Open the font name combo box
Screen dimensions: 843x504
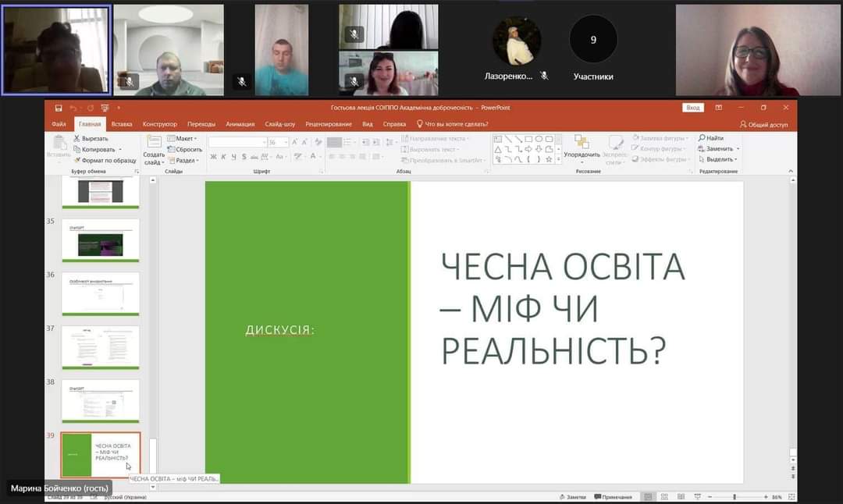tap(237, 142)
